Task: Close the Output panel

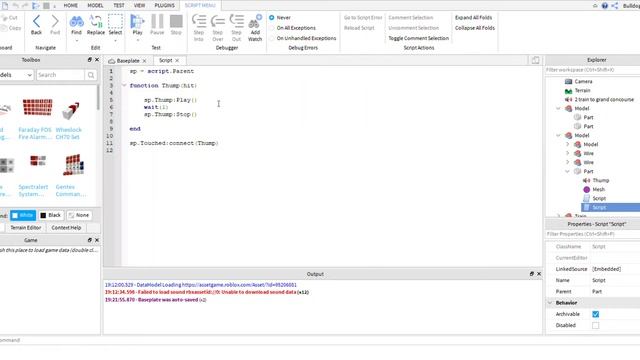Action: click(x=539, y=274)
